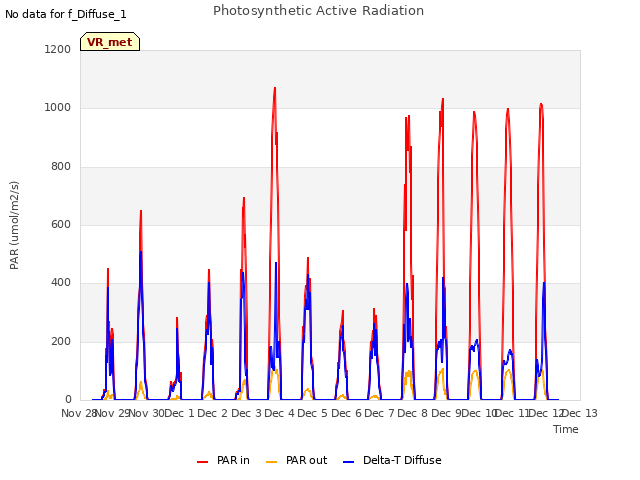This screenshot has height=480, width=640.
Task: Click the 800 y-axis tick label
Action: tap(61, 167)
